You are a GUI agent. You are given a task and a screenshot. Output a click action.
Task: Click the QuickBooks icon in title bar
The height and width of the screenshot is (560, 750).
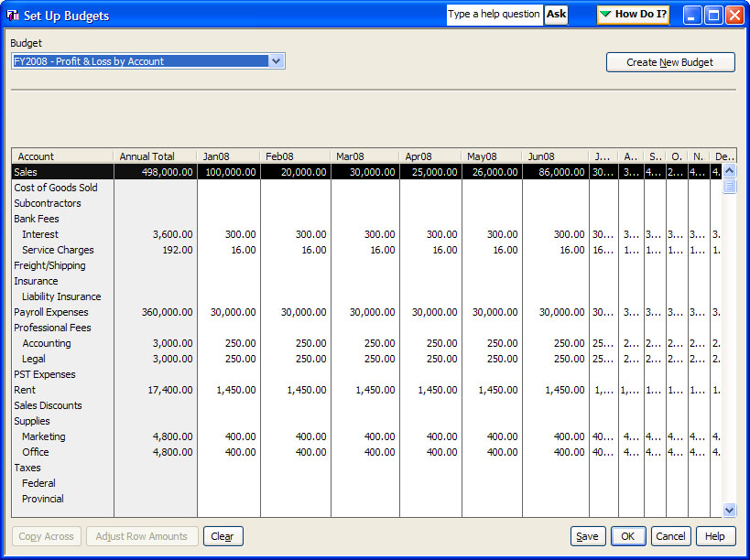click(13, 15)
